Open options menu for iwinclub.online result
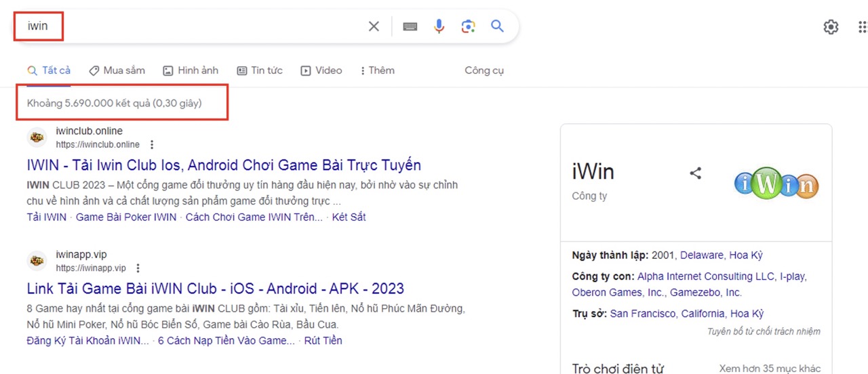The height and width of the screenshot is (374, 868). point(152,144)
